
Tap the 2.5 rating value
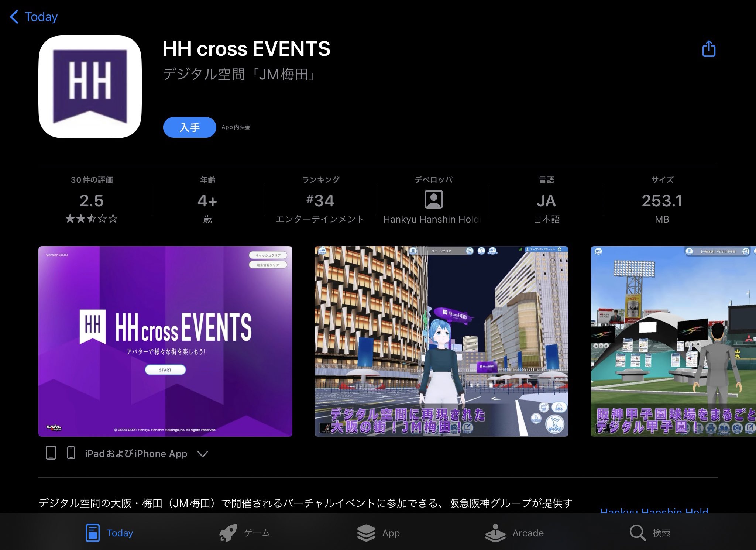(92, 201)
